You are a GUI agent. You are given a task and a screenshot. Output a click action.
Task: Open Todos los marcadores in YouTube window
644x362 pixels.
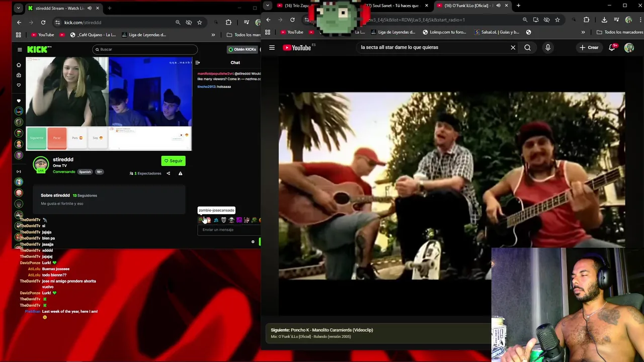tap(620, 32)
